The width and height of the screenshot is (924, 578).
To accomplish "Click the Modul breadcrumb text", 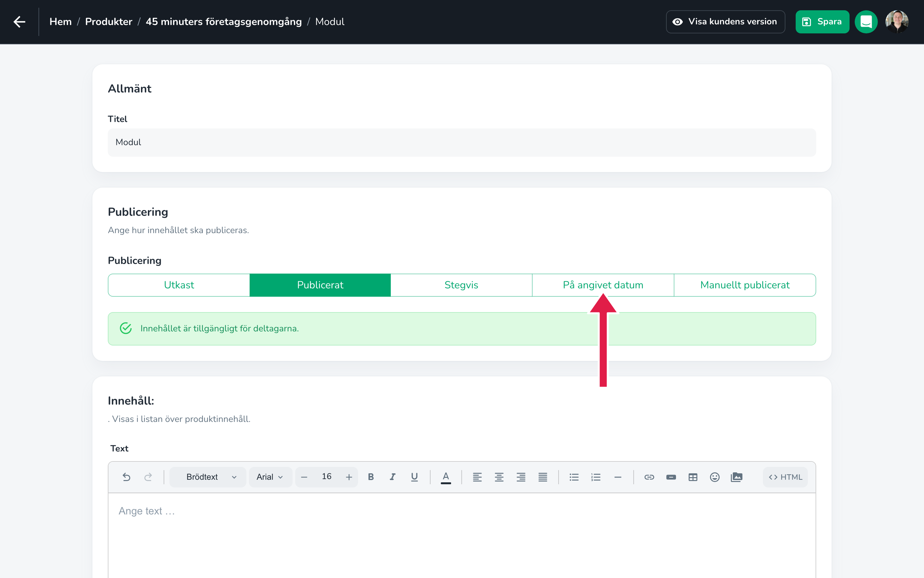I will 330,22.
